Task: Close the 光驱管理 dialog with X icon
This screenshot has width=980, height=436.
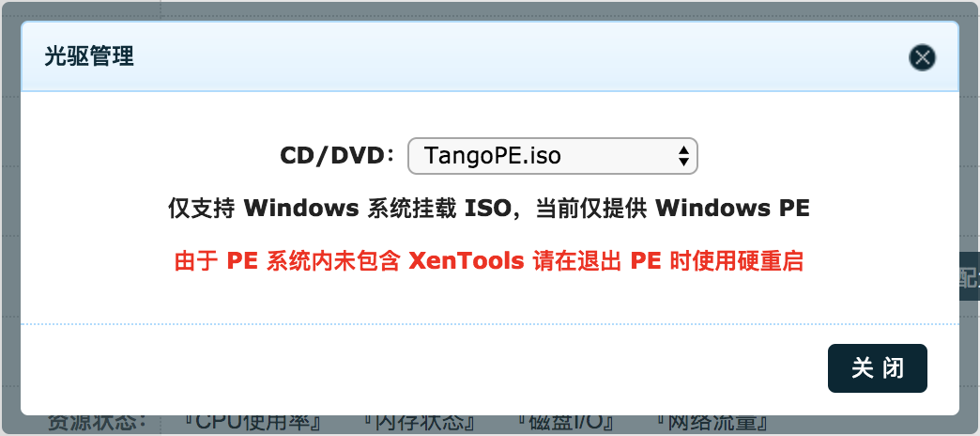Action: 922,57
